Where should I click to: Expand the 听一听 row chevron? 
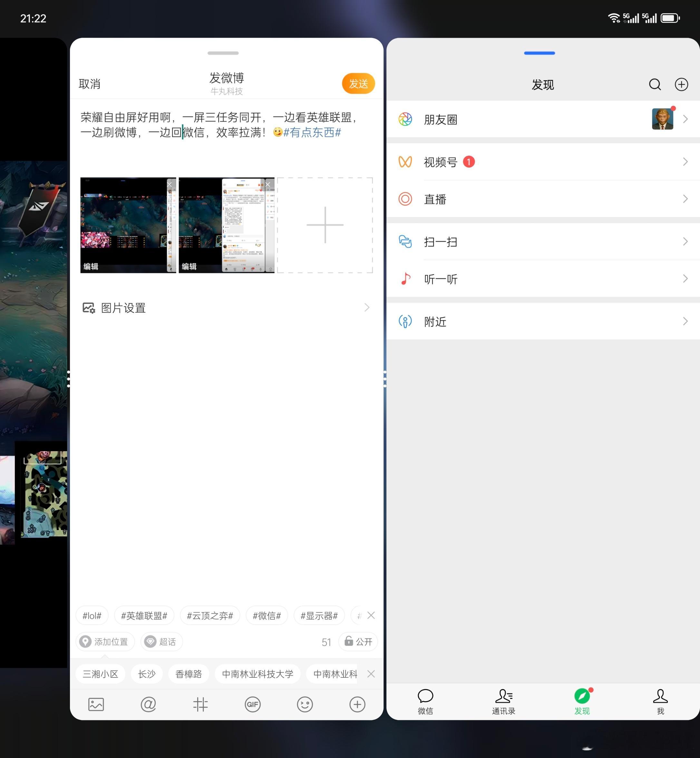pos(685,279)
